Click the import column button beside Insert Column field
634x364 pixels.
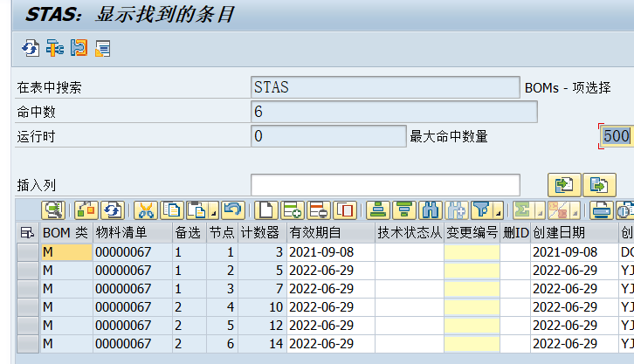point(564,185)
